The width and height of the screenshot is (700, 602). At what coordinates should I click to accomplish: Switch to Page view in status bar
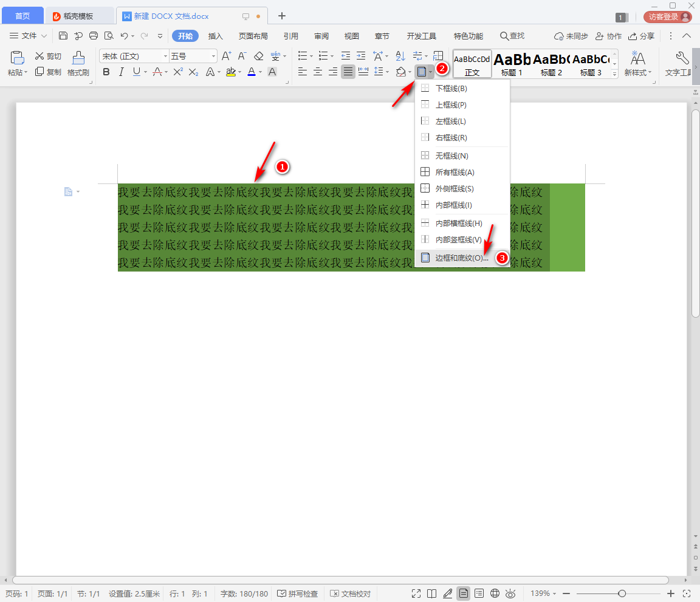pyautogui.click(x=464, y=593)
